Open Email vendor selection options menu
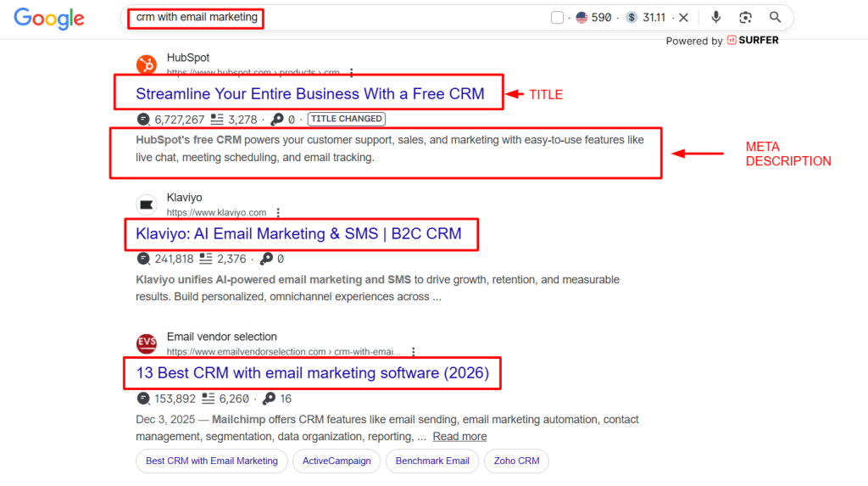This screenshot has width=868, height=486. click(x=414, y=351)
